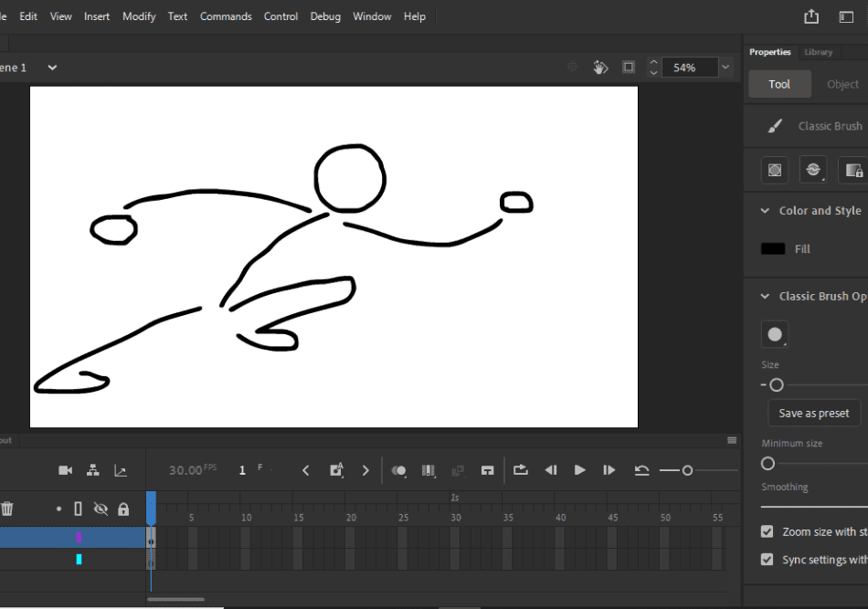Open the Modify menu
Image resolution: width=868 pixels, height=609 pixels.
(x=139, y=16)
